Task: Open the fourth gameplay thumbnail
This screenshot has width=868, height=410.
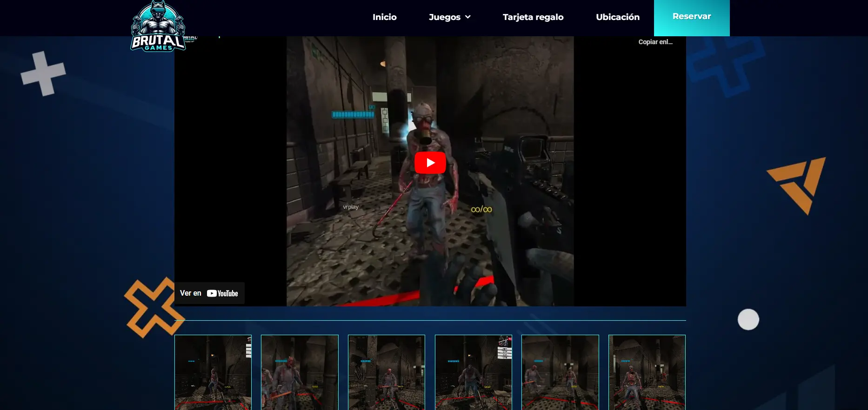Action: (474, 372)
